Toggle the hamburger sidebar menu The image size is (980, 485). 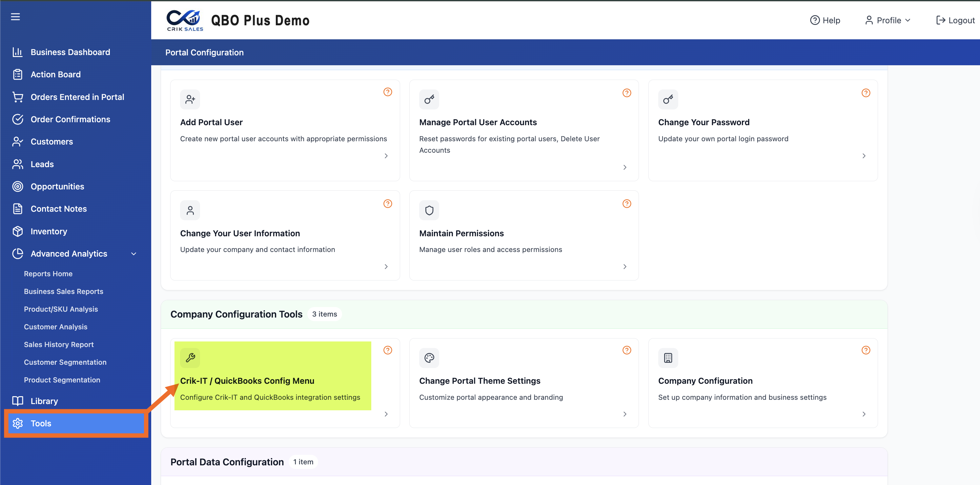point(15,17)
